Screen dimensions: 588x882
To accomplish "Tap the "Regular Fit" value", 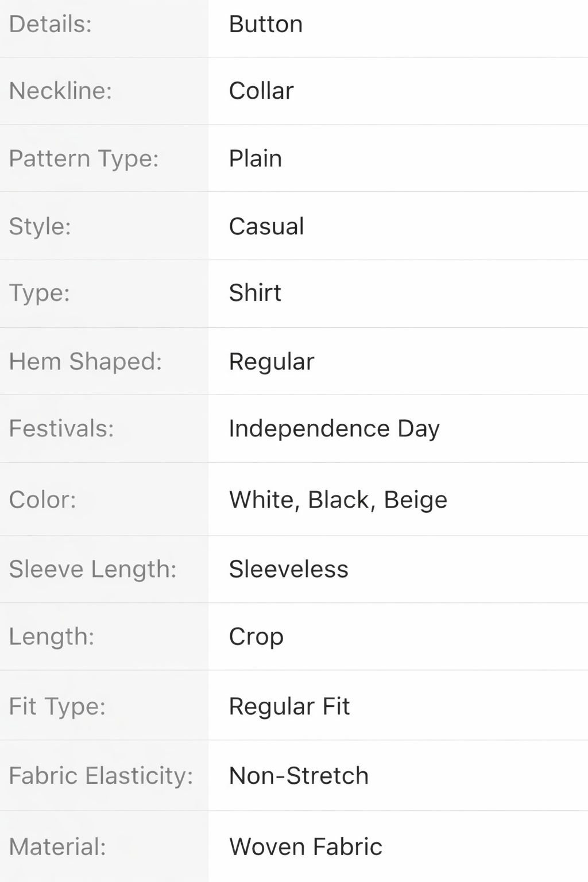I will [x=289, y=706].
